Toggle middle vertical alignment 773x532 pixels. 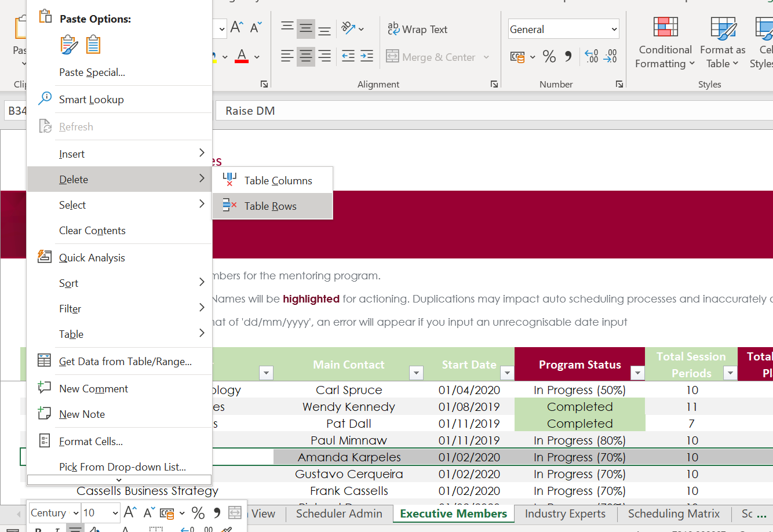coord(306,28)
